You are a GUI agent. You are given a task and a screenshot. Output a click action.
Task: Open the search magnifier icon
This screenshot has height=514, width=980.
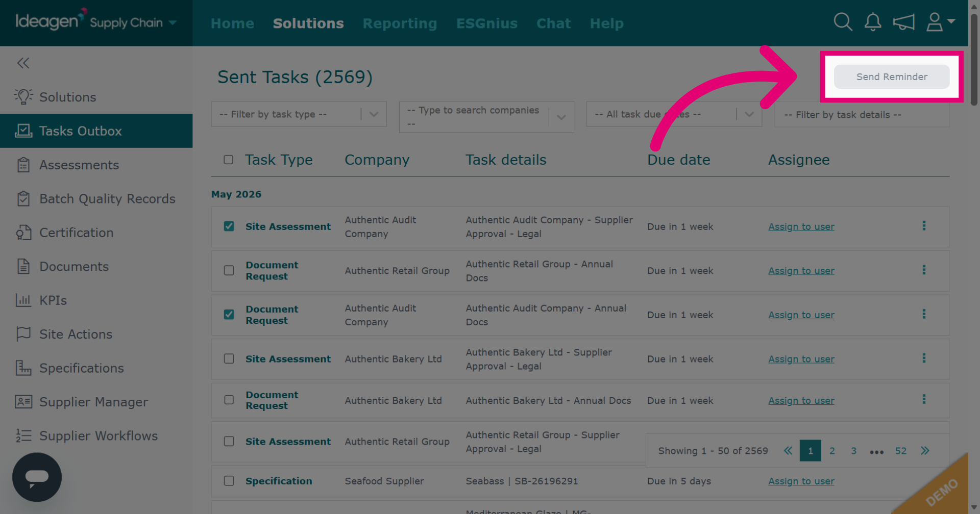(843, 22)
